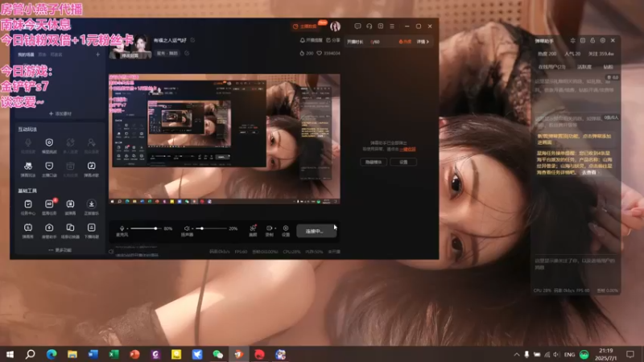Click the streamer avatar in title bar
The height and width of the screenshot is (362, 644).
pos(335,27)
